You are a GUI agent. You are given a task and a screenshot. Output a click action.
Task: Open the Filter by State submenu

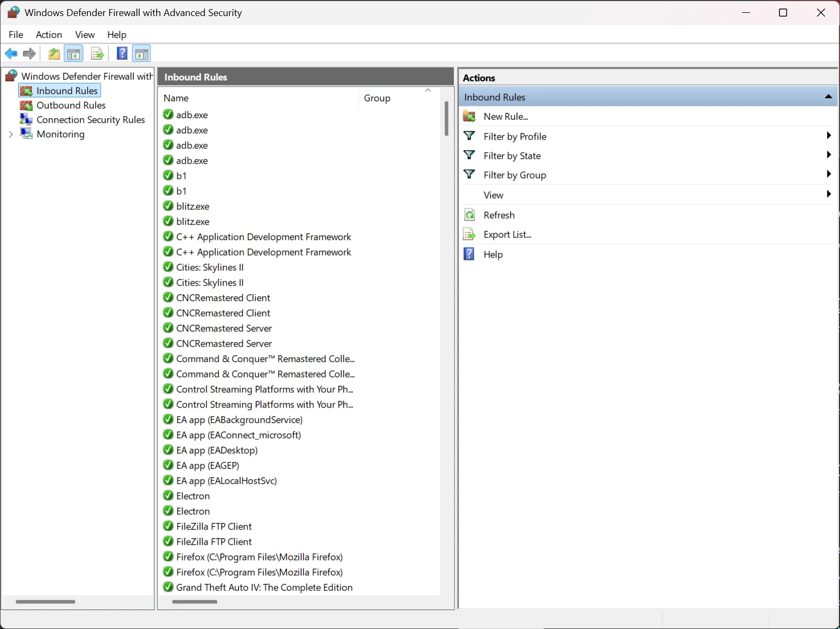(x=828, y=155)
